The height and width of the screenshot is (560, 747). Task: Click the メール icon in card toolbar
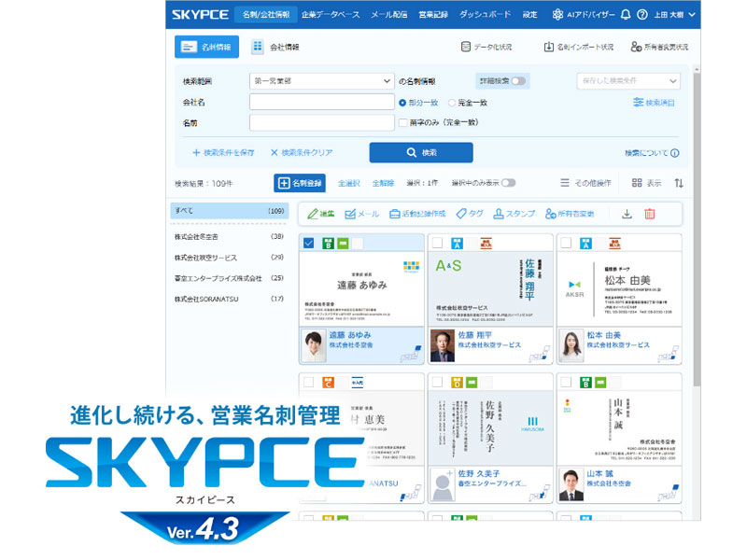coord(350,214)
